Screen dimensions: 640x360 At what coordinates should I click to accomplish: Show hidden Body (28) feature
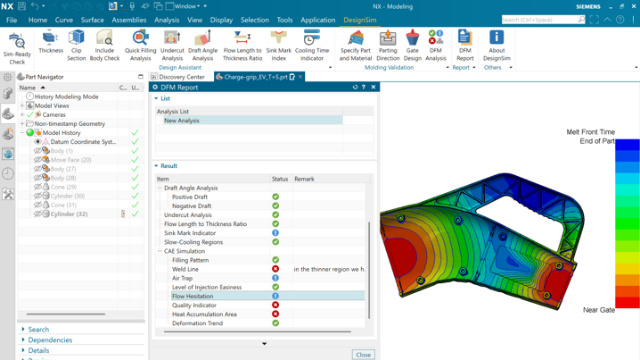point(38,178)
